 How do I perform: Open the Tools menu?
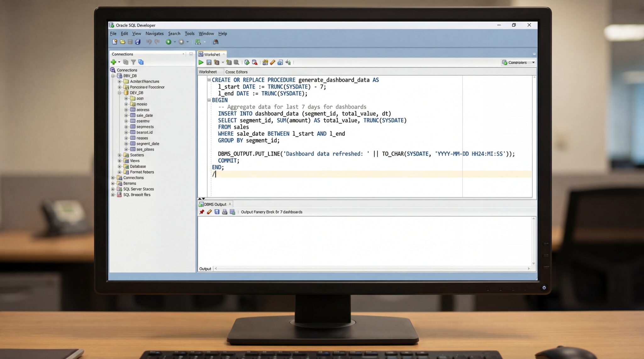click(x=189, y=34)
